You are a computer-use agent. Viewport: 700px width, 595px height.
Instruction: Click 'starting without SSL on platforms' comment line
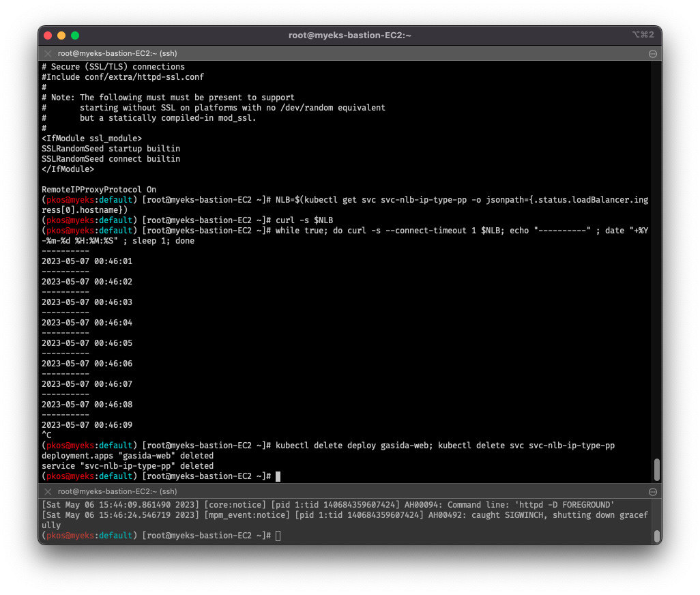(x=232, y=108)
